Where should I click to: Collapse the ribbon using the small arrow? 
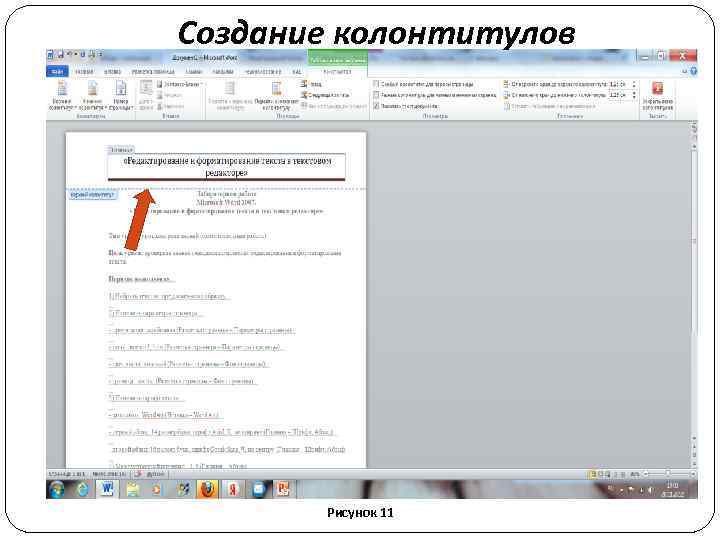coord(685,71)
